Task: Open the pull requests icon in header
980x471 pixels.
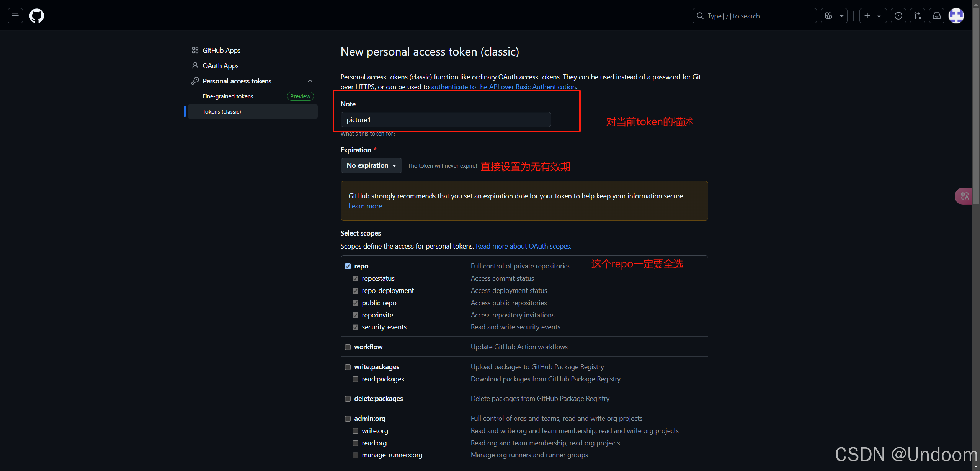Action: pos(918,16)
